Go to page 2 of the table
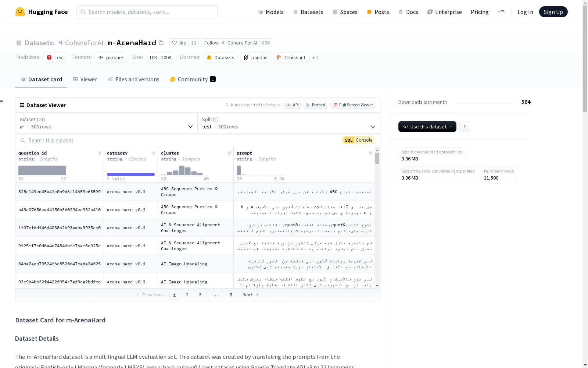 click(187, 295)
